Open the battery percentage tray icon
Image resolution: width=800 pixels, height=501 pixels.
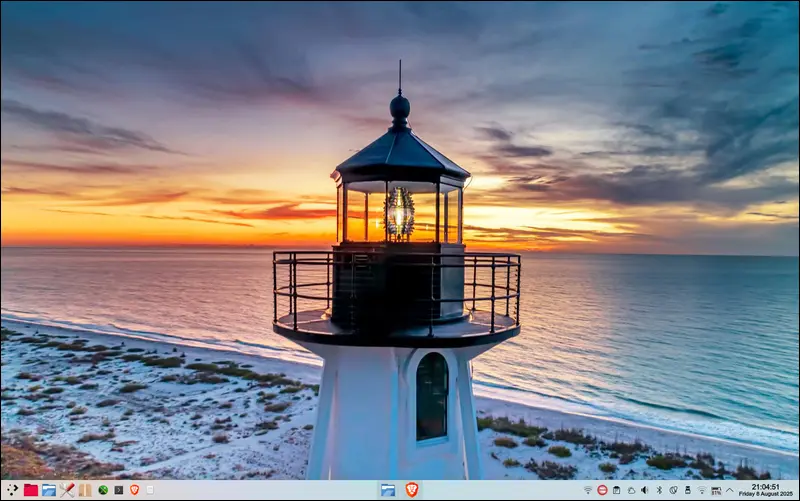tap(716, 491)
